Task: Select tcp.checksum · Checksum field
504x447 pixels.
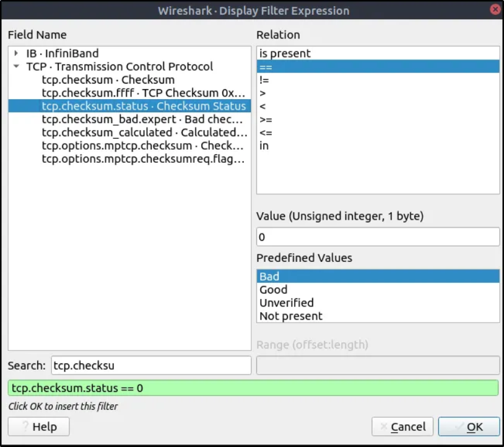Action: coord(129,80)
